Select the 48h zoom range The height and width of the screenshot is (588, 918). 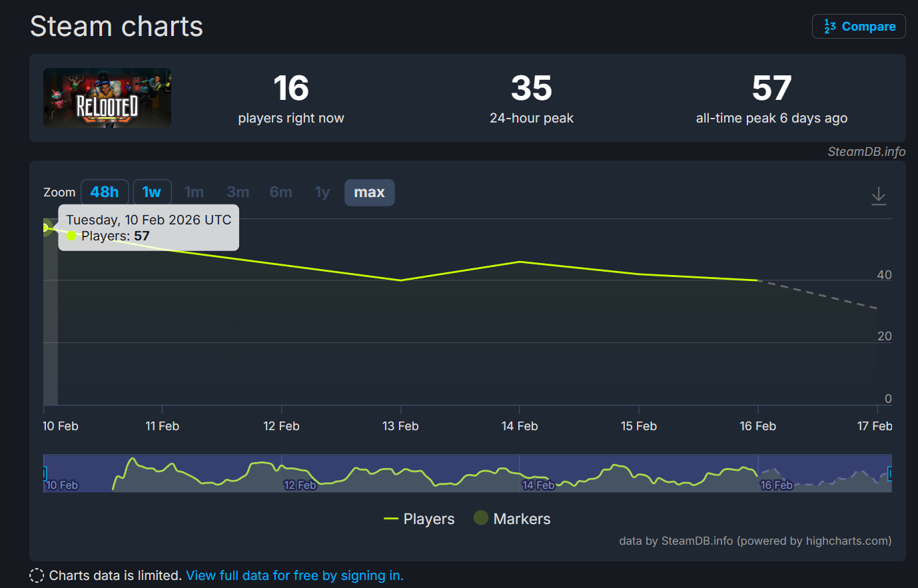105,192
